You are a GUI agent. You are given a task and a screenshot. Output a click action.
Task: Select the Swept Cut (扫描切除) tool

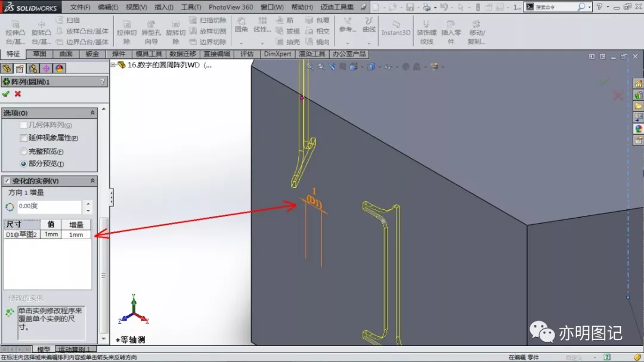click(x=208, y=20)
